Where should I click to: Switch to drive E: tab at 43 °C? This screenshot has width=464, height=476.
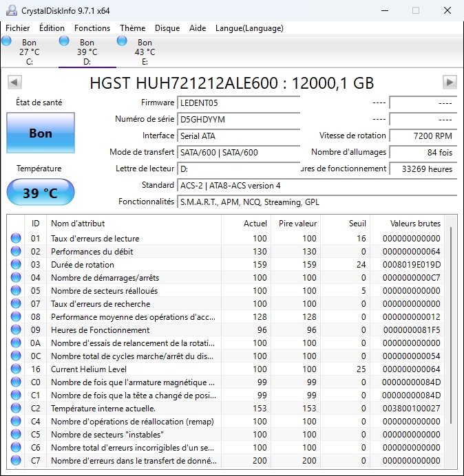point(145,52)
